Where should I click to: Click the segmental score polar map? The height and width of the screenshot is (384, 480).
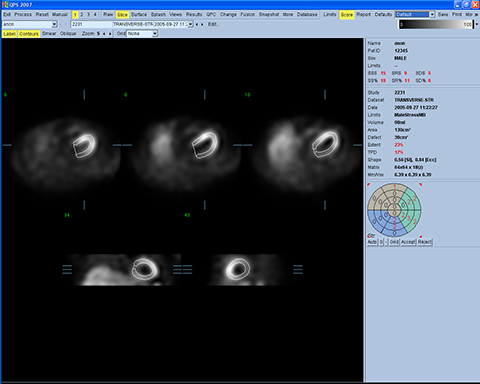(x=394, y=210)
